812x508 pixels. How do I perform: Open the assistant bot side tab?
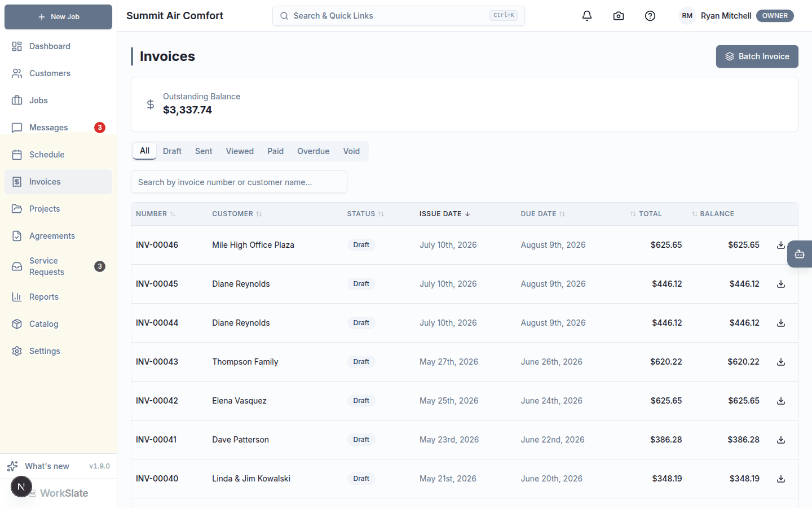(800, 254)
